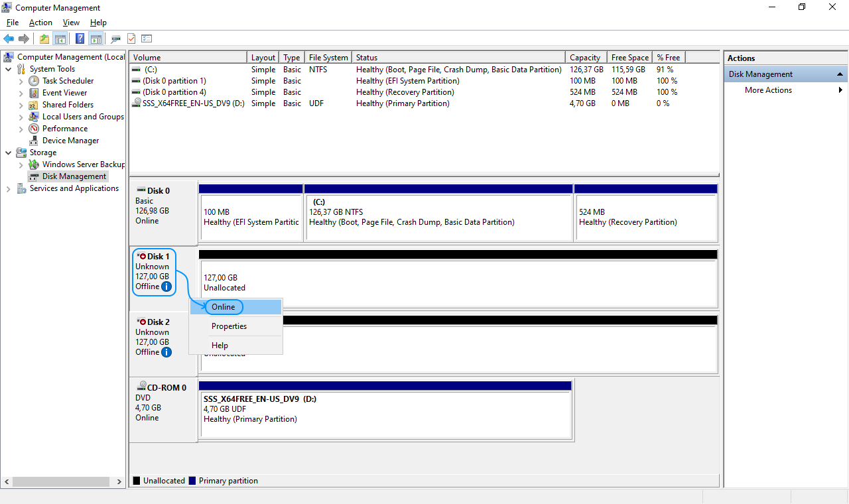This screenshot has height=504, width=849.
Task: Toggle the Show/Hide Console Tree icon
Action: (60, 38)
